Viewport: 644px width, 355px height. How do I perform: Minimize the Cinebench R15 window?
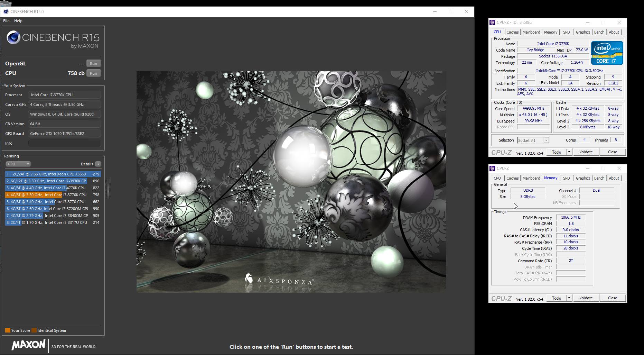(x=435, y=11)
